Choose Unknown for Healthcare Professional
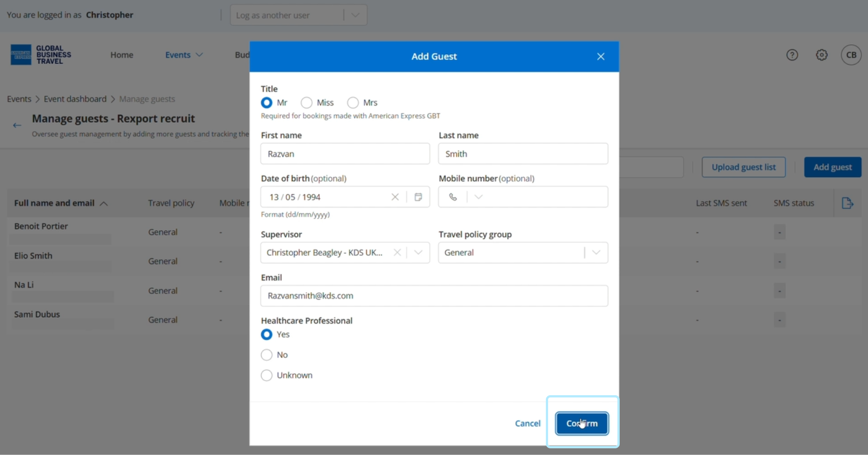This screenshot has width=868, height=455. [x=266, y=375]
